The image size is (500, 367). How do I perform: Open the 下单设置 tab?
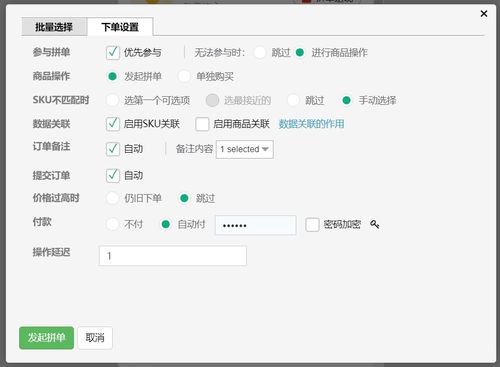[x=120, y=27]
